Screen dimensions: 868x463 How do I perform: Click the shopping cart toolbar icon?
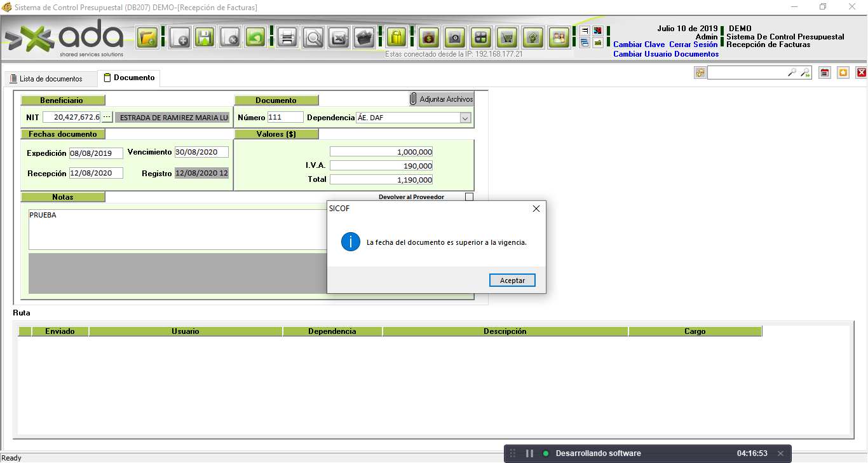click(x=506, y=38)
